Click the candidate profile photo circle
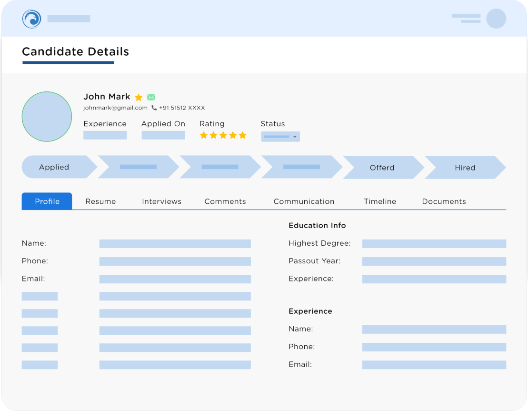Image resolution: width=528 pixels, height=420 pixels. (x=47, y=117)
